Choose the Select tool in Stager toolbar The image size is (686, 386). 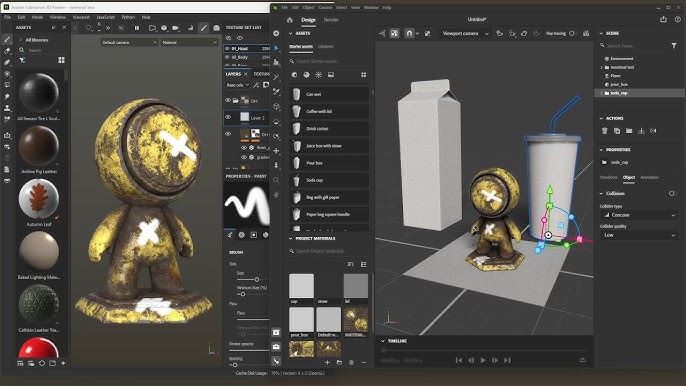click(276, 48)
